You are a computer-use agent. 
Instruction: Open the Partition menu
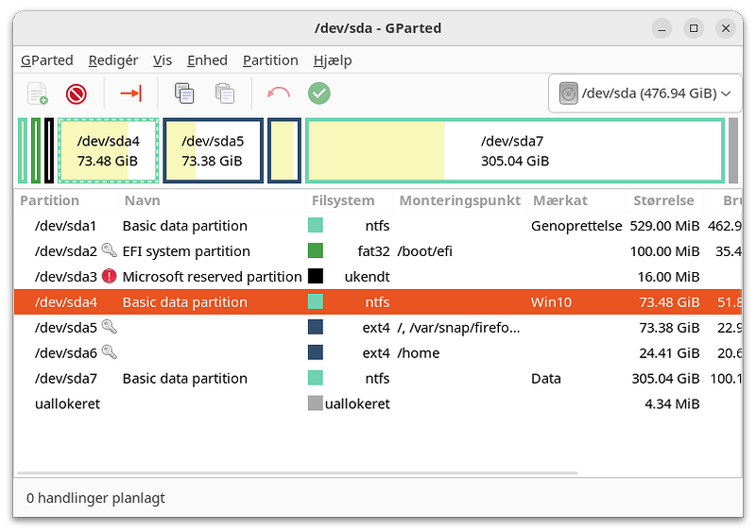click(270, 60)
